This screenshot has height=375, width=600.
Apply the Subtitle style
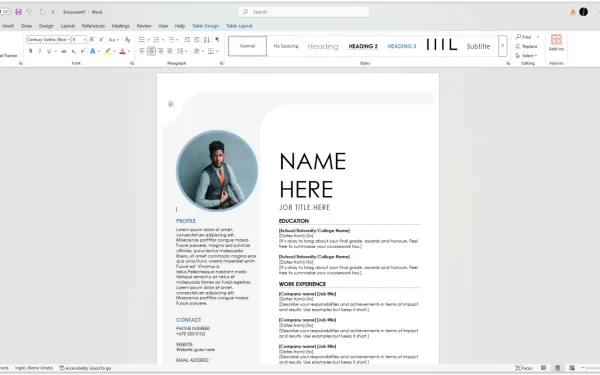(478, 46)
